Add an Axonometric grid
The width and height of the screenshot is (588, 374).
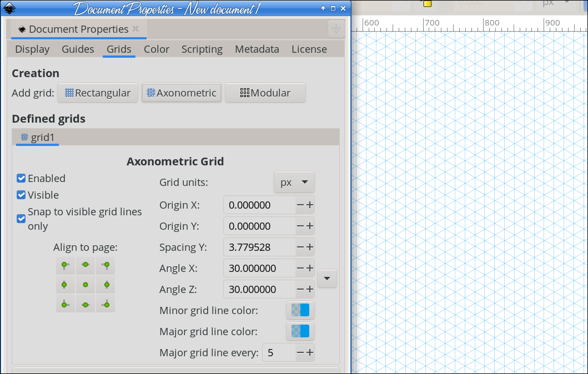[x=182, y=93]
